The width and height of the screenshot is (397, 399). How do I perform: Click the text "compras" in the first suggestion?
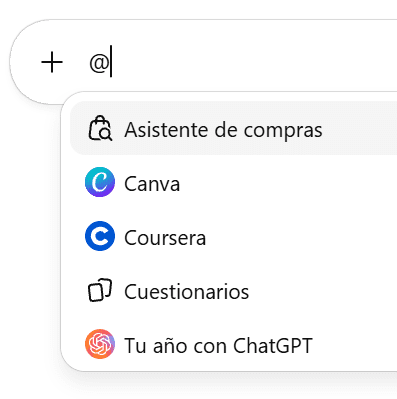click(283, 131)
